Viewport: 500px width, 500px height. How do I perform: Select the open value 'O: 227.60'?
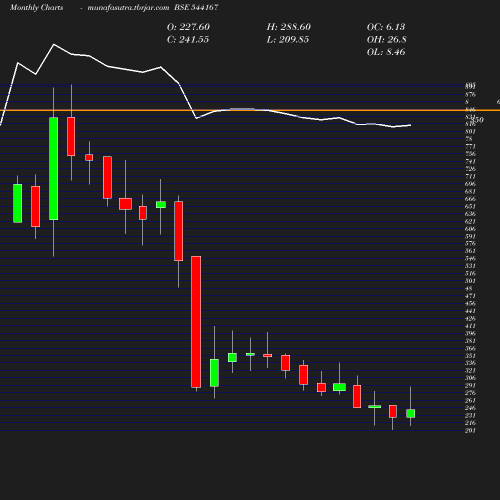[188, 27]
